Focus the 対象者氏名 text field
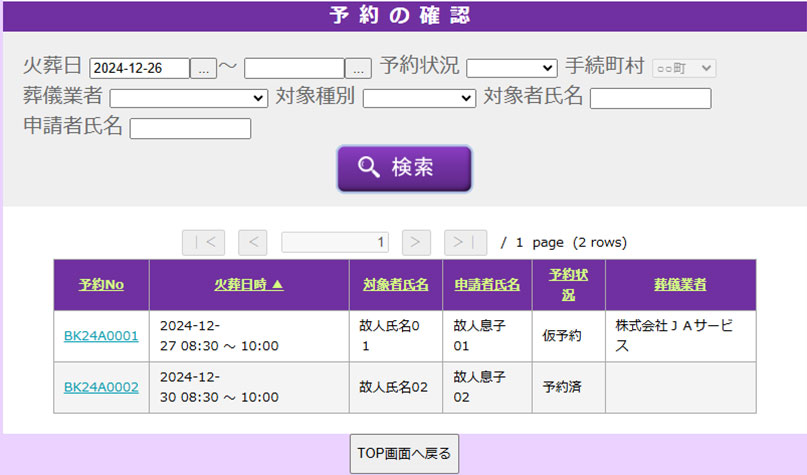 [650, 98]
